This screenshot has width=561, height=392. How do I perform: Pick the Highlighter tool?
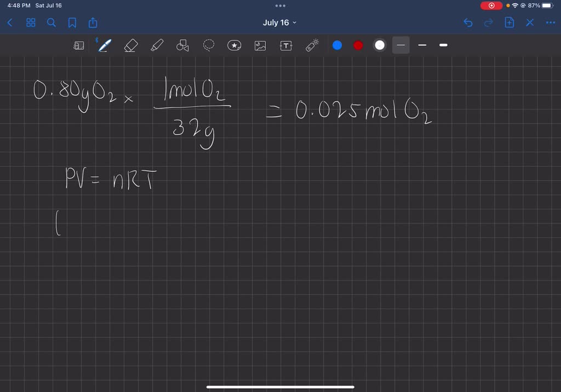(x=157, y=45)
